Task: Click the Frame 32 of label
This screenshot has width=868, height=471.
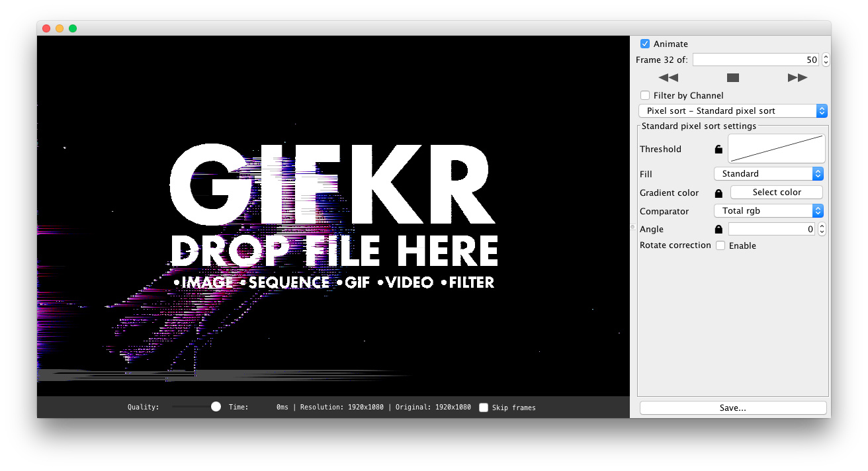Action: coord(662,60)
